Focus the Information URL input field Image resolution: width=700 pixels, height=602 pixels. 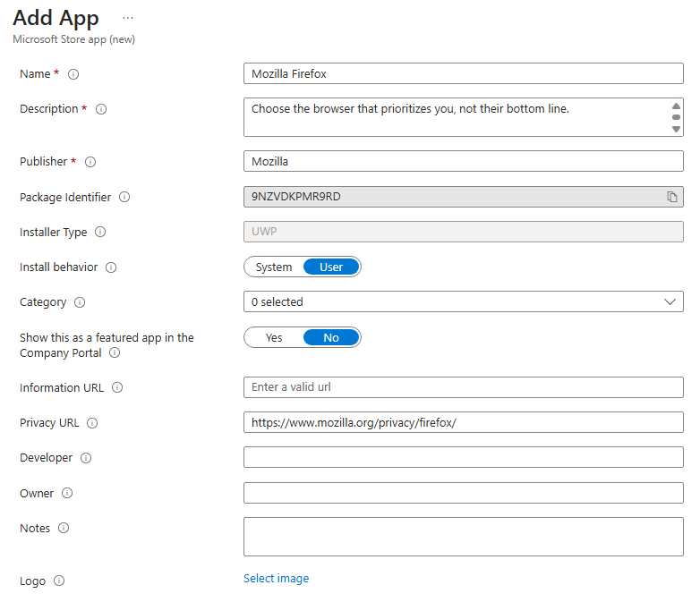click(x=464, y=387)
